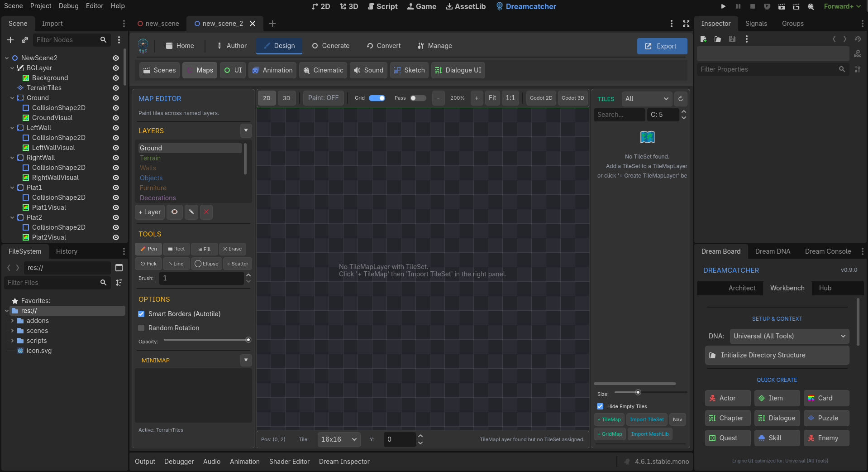Screen dimensions: 868x472
Task: Open the Debug menu
Action: tap(68, 6)
